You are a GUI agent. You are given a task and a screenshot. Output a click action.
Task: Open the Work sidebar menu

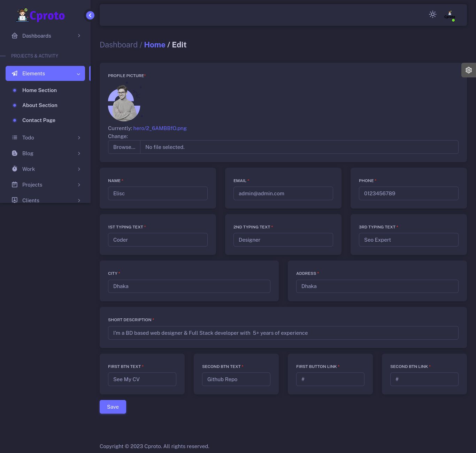[x=45, y=169]
